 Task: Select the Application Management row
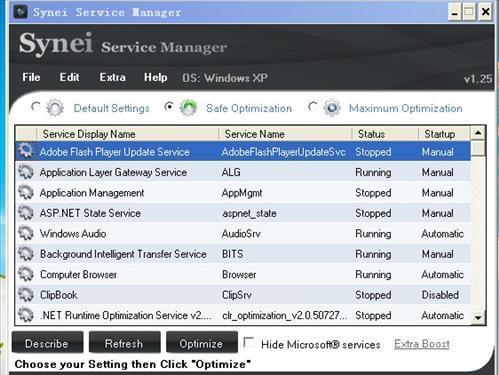[243, 193]
